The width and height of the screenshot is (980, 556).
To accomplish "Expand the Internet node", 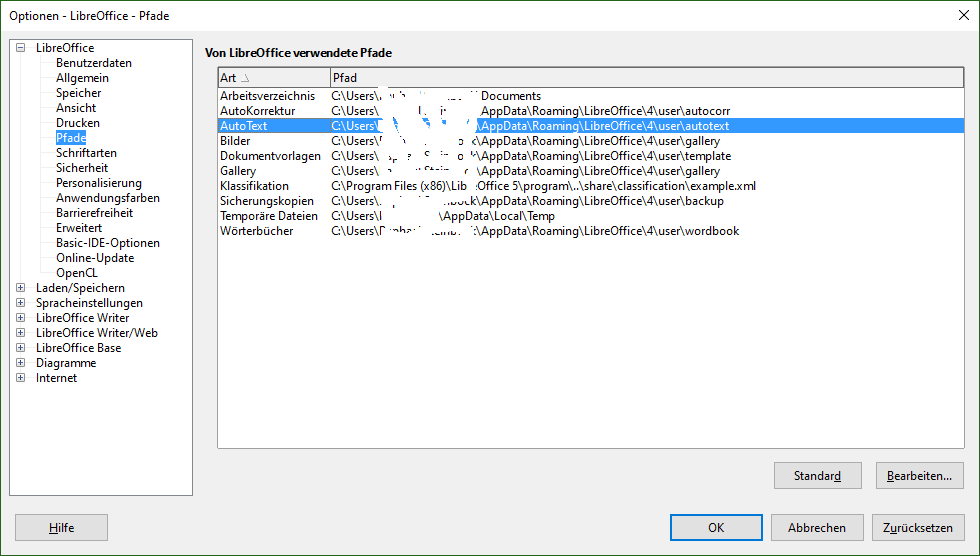I will pos(21,377).
